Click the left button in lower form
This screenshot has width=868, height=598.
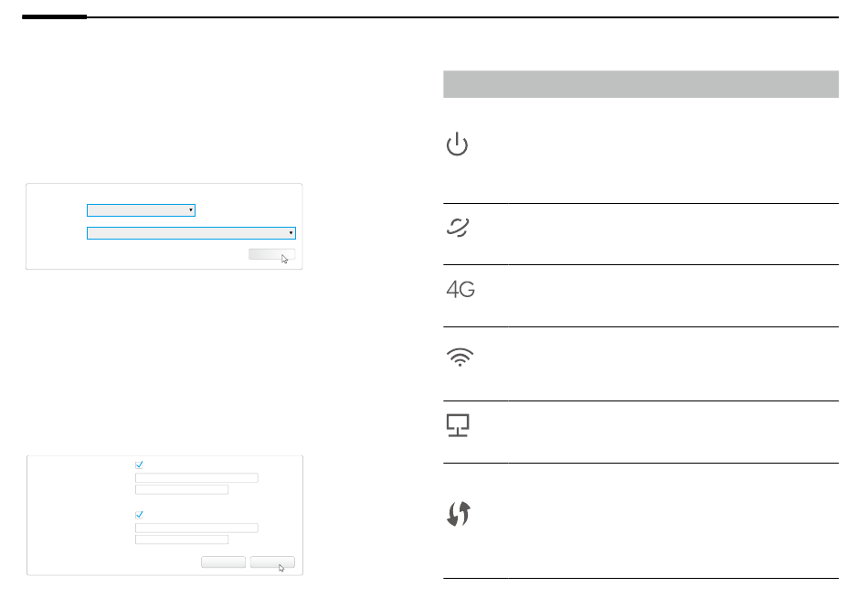(x=223, y=562)
